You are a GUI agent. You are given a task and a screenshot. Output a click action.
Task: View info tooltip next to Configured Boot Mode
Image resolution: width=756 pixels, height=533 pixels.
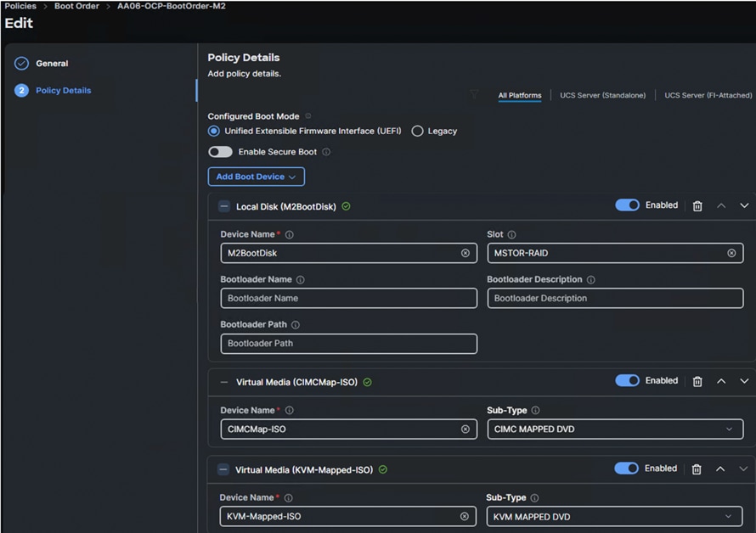coord(309,115)
